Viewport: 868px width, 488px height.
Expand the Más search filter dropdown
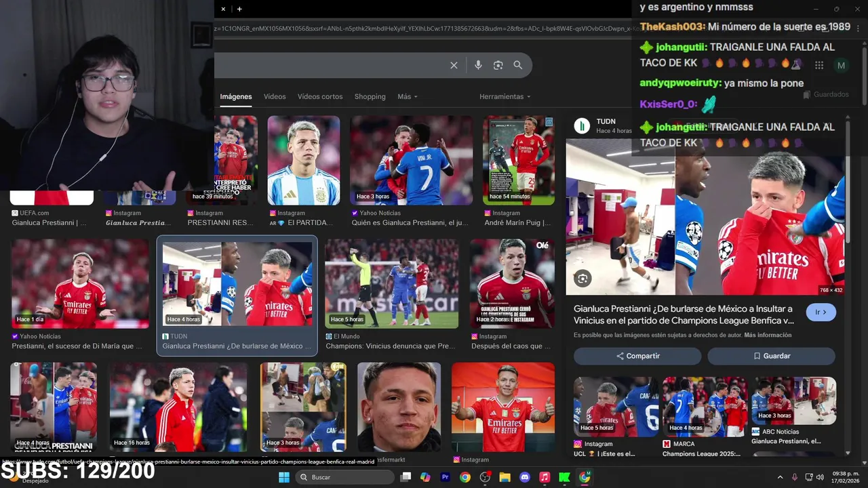click(x=408, y=96)
